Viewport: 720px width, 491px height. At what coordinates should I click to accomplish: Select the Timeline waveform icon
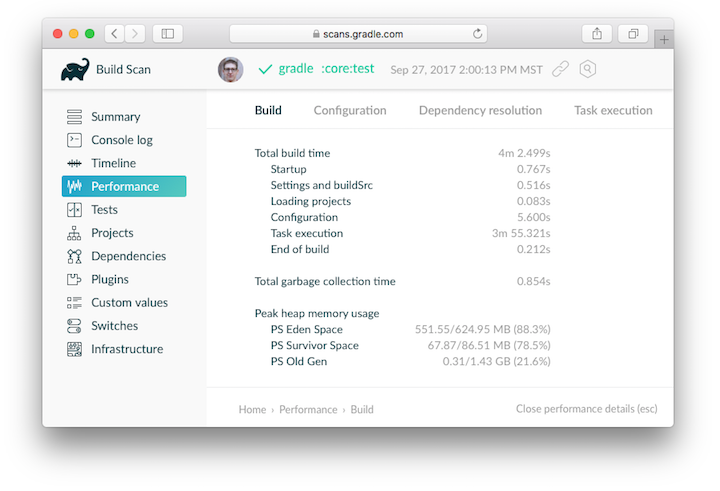[74, 163]
